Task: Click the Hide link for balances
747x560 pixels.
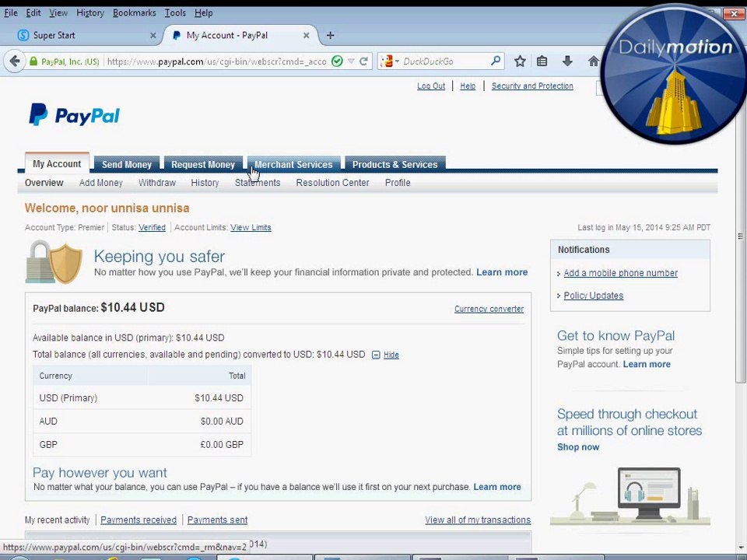Action: (x=391, y=355)
